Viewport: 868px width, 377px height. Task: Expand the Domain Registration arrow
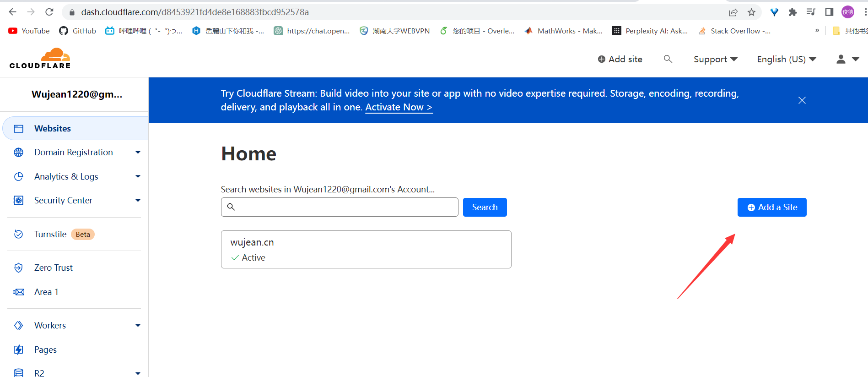[138, 153]
